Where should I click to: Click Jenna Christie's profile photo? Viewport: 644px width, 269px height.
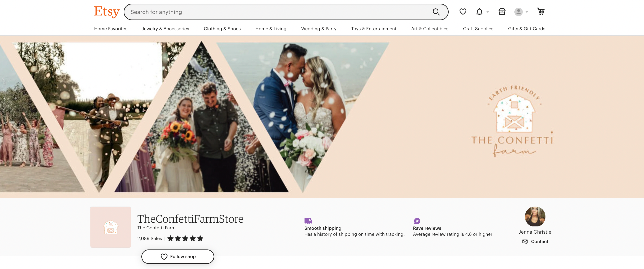coord(535,216)
